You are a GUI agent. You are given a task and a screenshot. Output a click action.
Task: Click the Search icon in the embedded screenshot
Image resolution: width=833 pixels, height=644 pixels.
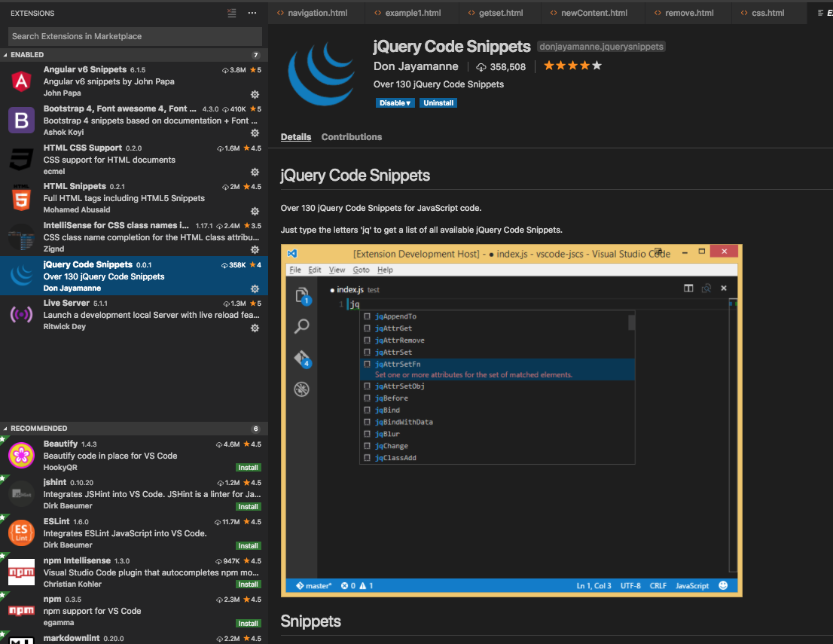point(302,325)
